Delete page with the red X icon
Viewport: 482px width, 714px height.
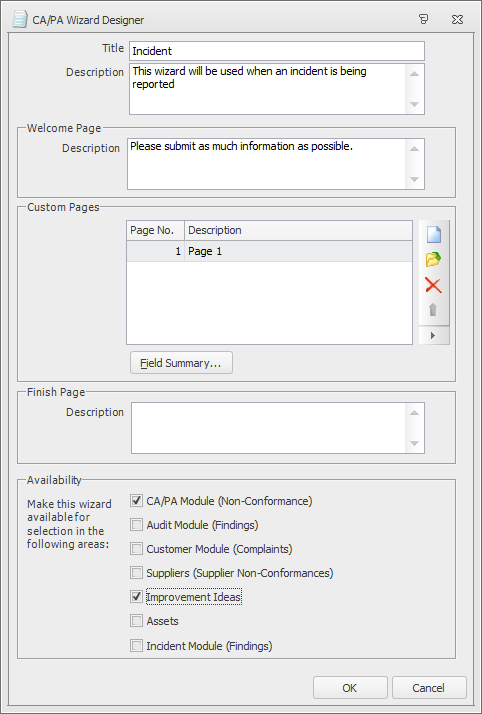point(433,285)
